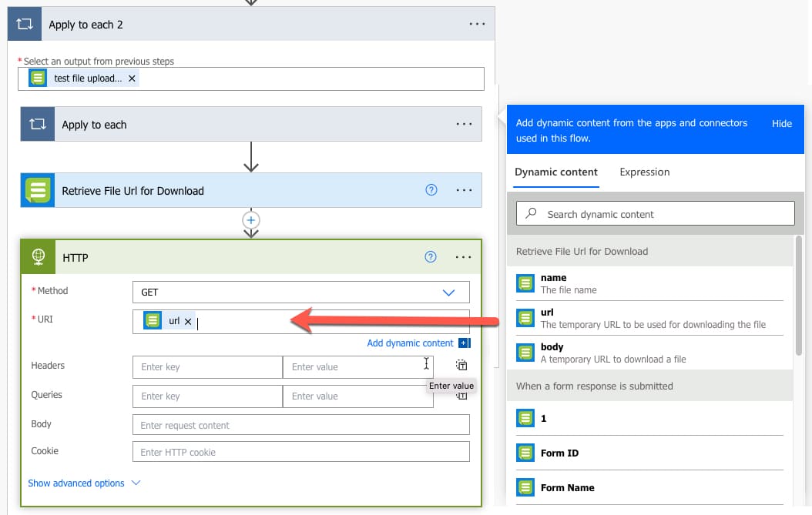
Task: Click the Apply to each 2 header title
Action: click(x=86, y=25)
